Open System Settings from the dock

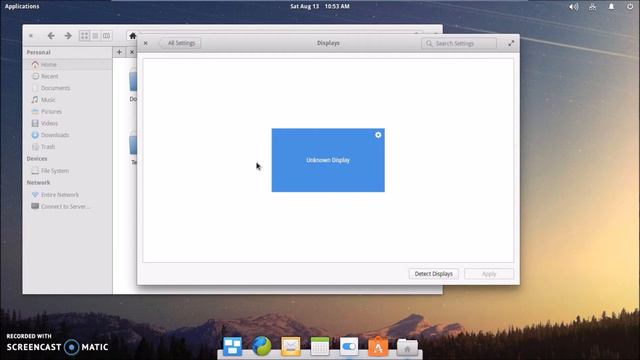tap(349, 347)
